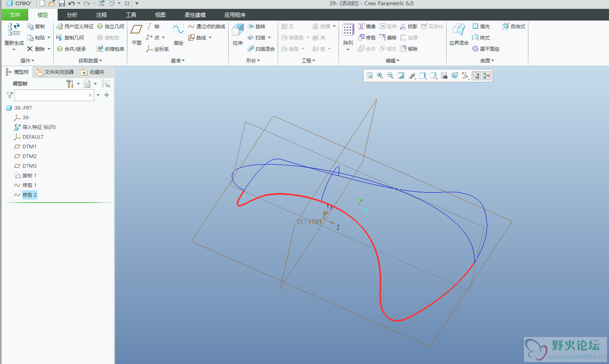Toggle datum display filters icon
609x364 pixels.
(x=466, y=75)
